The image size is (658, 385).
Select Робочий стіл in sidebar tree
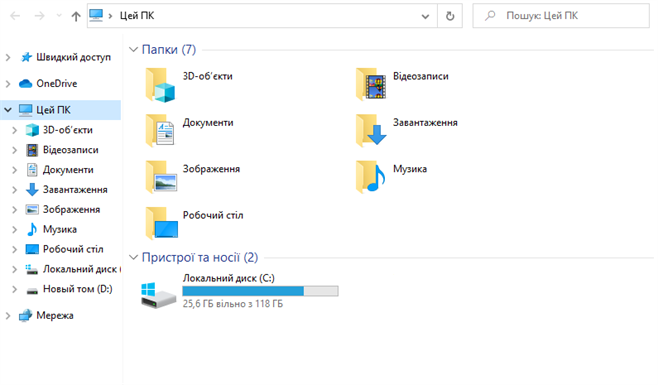click(73, 249)
